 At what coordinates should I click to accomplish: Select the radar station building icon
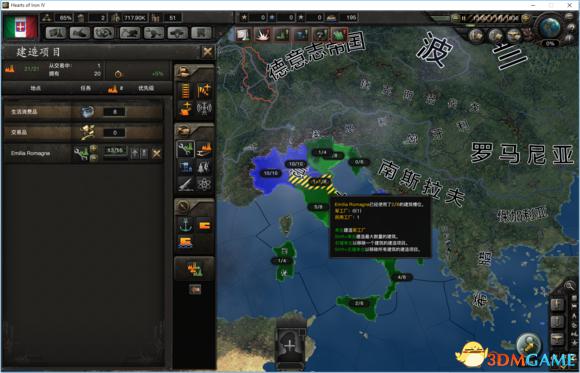203,109
